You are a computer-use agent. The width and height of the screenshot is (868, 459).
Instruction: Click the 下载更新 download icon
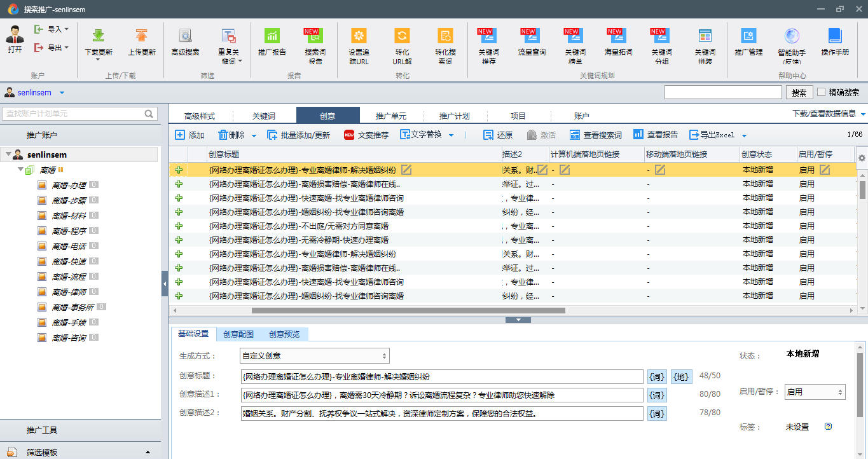[99, 36]
